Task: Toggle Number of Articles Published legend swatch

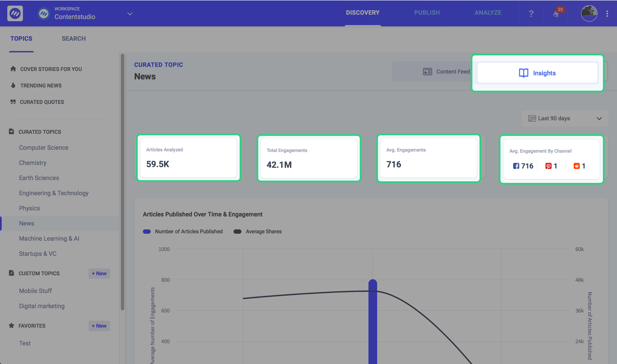Action: pyautogui.click(x=147, y=232)
